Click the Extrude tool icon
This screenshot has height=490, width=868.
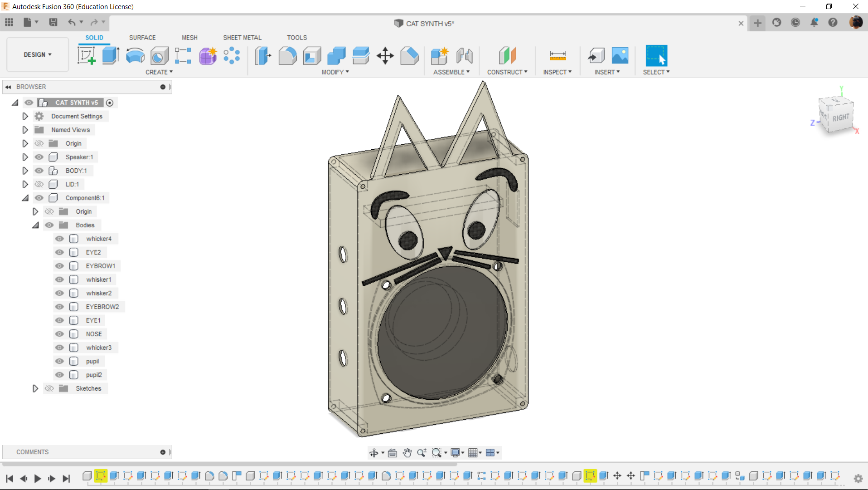pyautogui.click(x=111, y=56)
